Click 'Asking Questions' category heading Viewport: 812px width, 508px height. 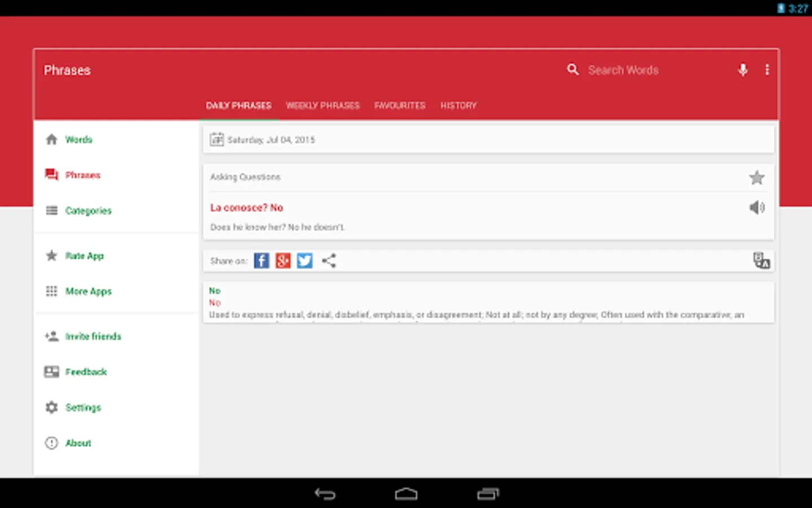(245, 177)
